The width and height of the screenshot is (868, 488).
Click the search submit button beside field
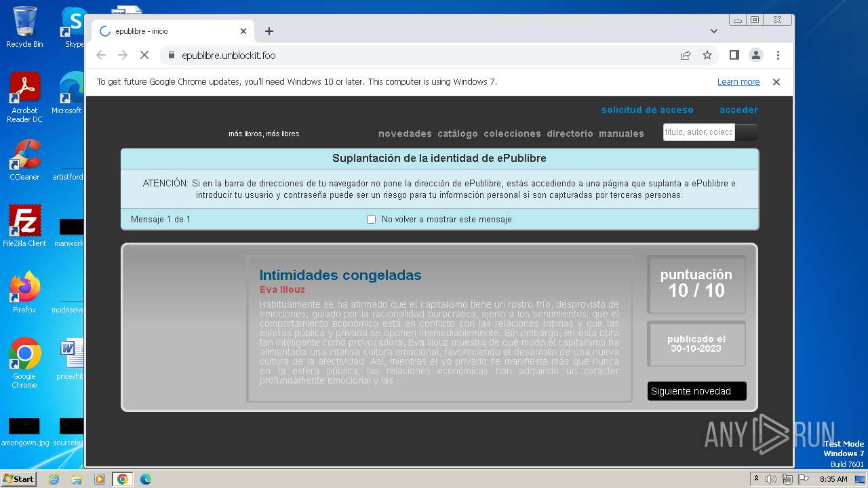(x=747, y=132)
